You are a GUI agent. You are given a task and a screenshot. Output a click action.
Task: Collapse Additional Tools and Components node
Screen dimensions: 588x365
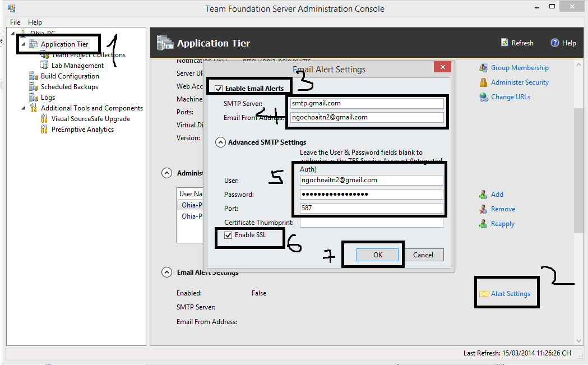[23, 108]
